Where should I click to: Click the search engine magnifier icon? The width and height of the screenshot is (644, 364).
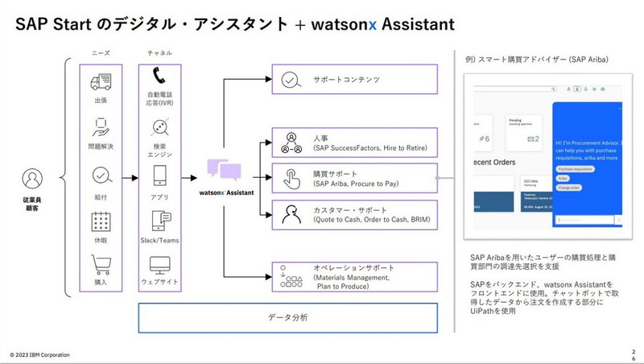(159, 128)
